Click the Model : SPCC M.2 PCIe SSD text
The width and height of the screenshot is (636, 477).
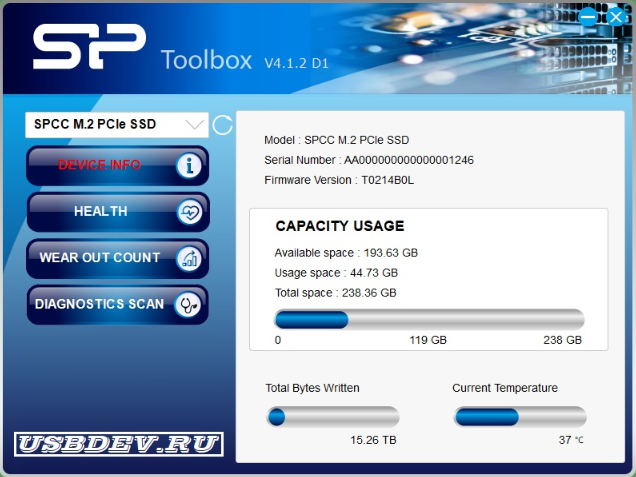[336, 140]
